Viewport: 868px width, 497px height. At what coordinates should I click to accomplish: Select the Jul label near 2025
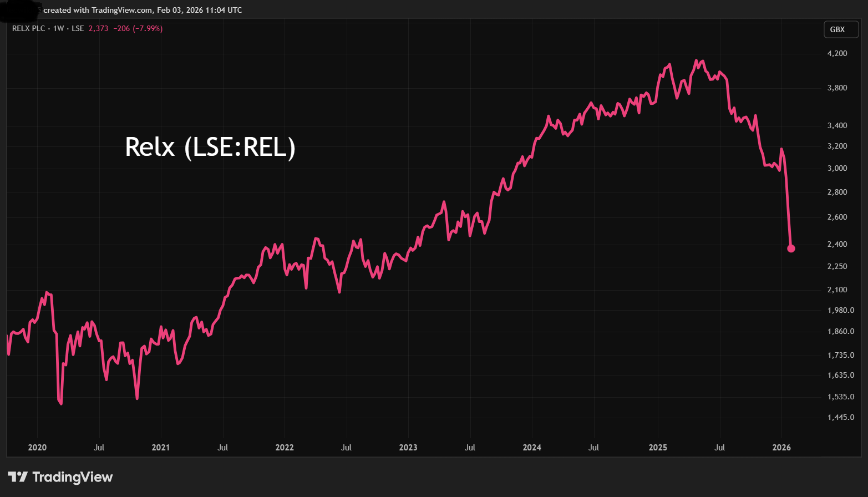tap(719, 447)
